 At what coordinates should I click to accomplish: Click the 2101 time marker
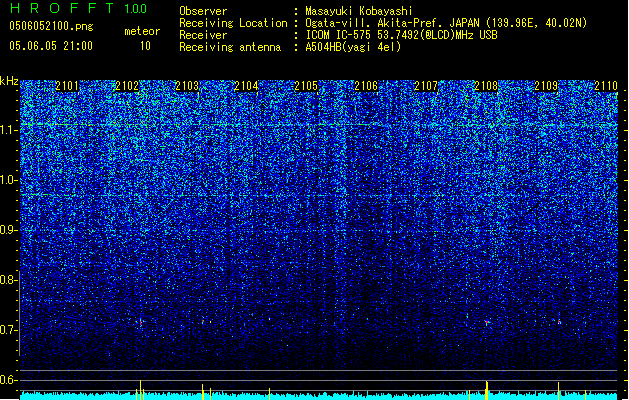pyautogui.click(x=67, y=86)
